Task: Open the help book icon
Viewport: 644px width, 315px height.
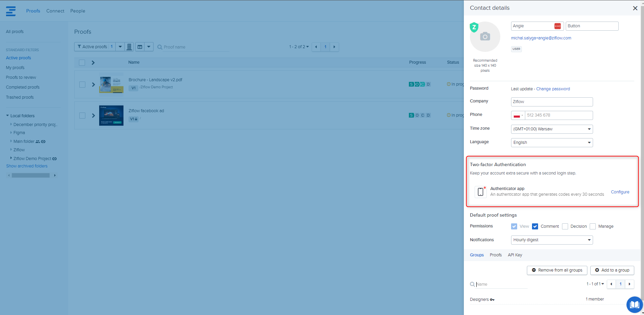Action: pyautogui.click(x=634, y=305)
